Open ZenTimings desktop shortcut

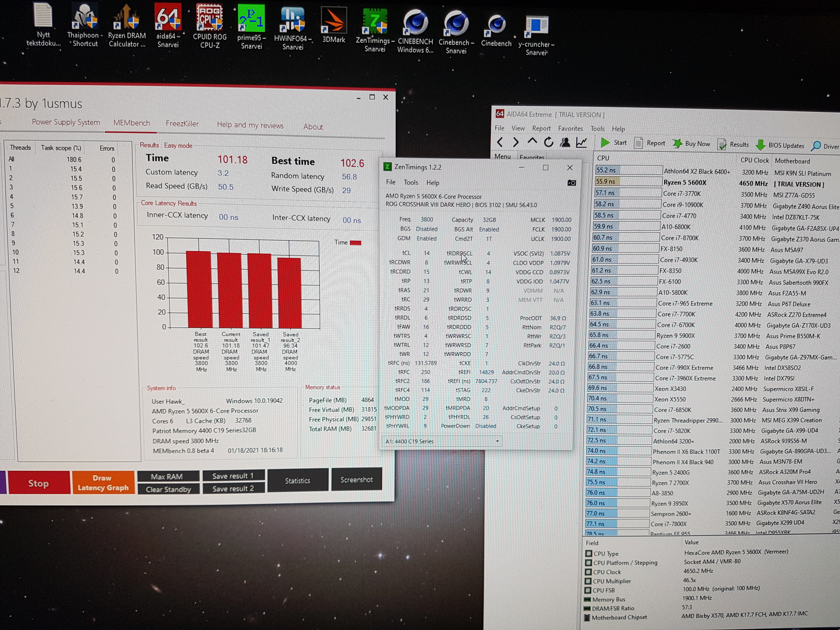click(375, 30)
